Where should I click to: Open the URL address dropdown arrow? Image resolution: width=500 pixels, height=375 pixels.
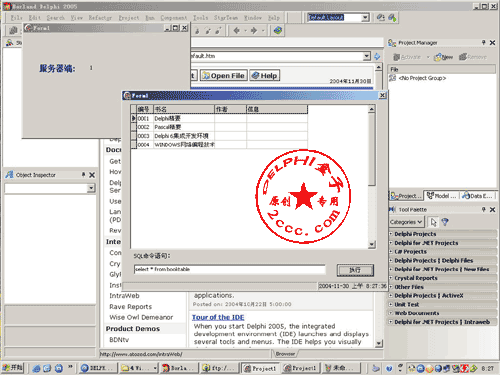pos(366,56)
